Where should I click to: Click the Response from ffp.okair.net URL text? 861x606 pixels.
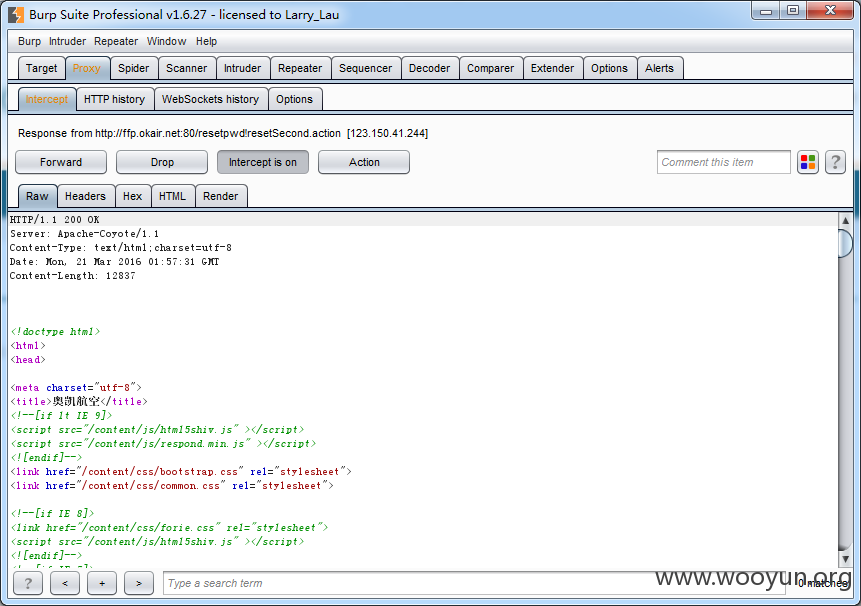coord(223,133)
